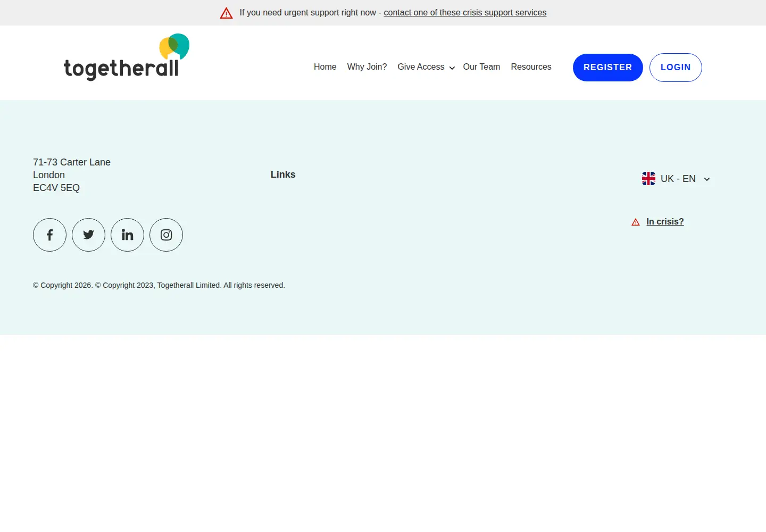Go to the Home menu item
Screen dimensions: 766x532
pos(325,67)
